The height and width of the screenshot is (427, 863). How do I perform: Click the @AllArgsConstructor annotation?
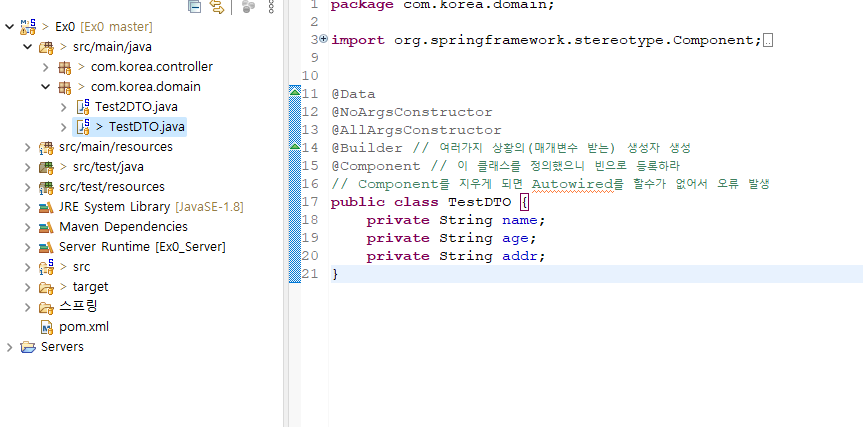coord(416,131)
